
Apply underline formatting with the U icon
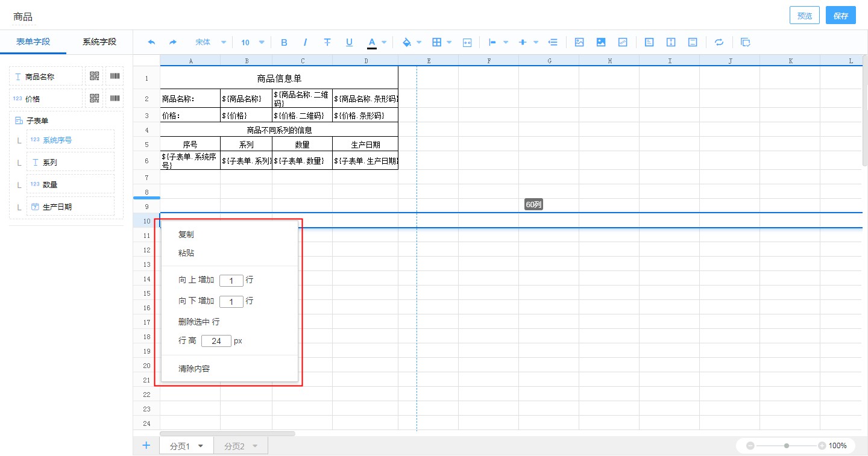(x=349, y=42)
